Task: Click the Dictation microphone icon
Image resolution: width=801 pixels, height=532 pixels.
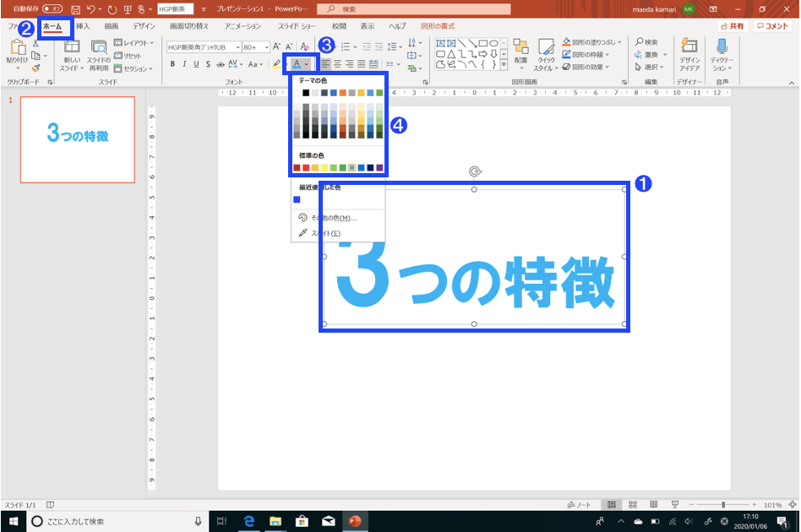Action: (722, 46)
